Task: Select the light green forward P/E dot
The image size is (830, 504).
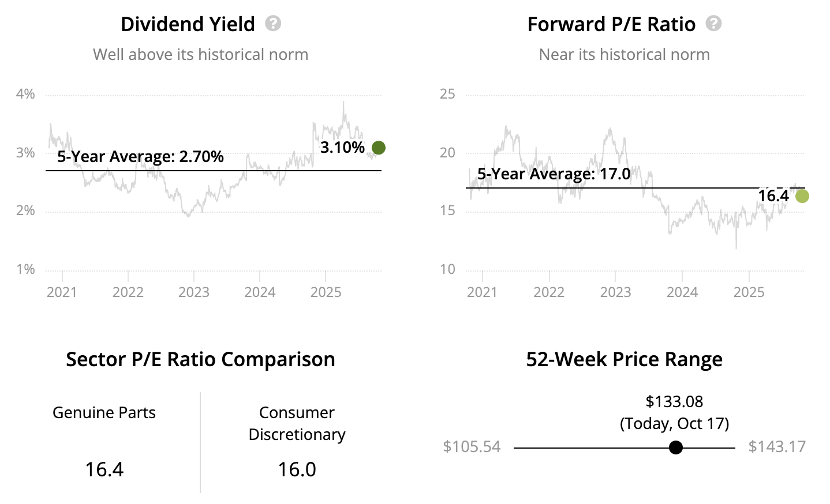Action: point(802,196)
